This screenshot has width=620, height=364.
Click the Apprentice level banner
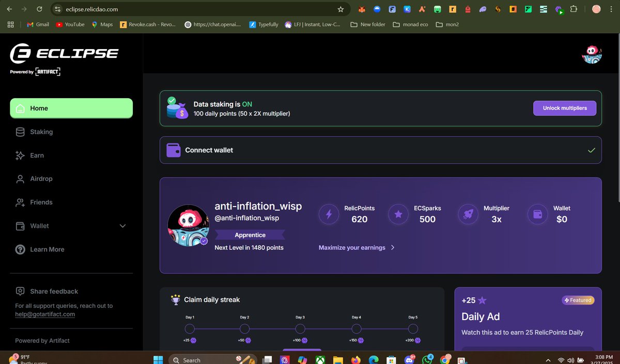click(250, 235)
